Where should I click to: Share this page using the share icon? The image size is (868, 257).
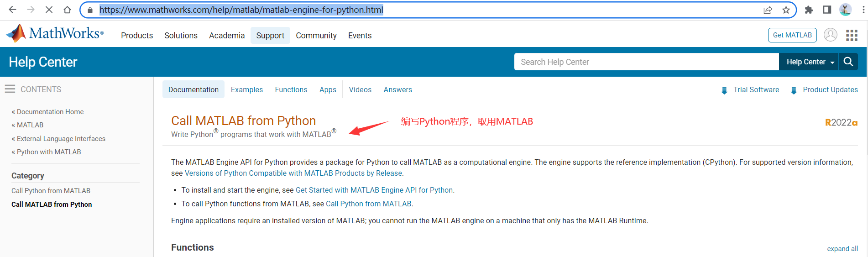click(x=768, y=10)
